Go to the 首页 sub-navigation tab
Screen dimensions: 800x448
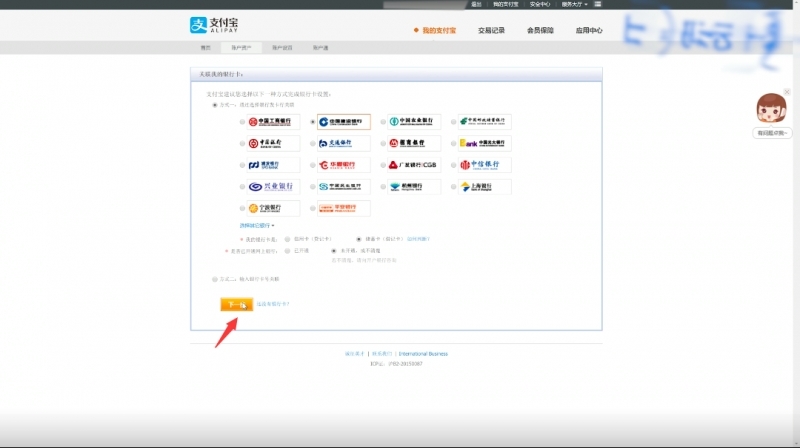(x=206, y=47)
